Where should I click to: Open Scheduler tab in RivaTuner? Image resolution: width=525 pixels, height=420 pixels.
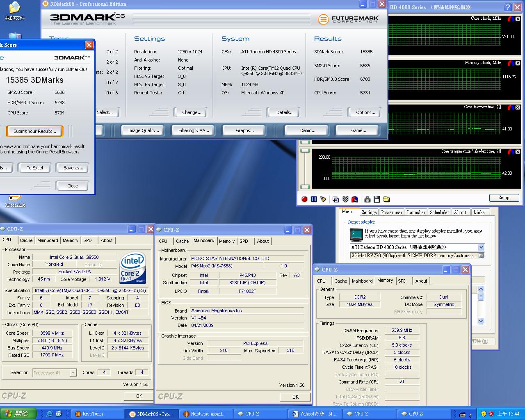pos(439,212)
